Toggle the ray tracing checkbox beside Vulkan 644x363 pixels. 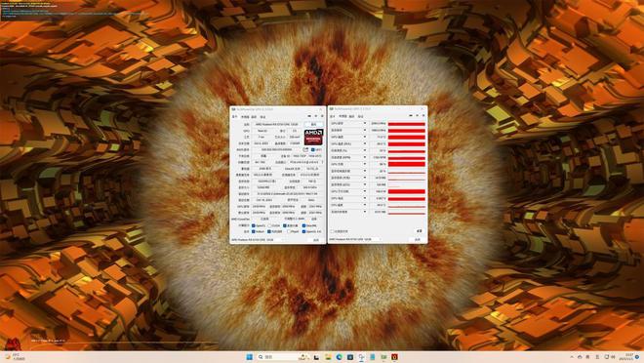point(269,231)
